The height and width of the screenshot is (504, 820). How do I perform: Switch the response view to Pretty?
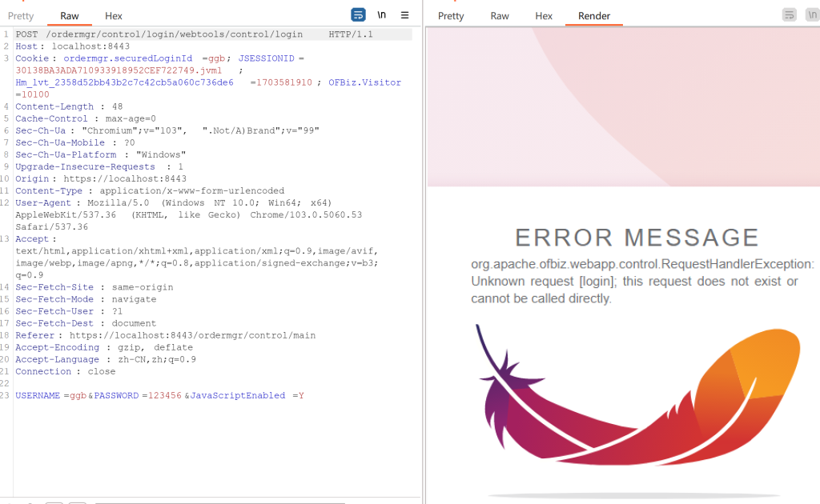point(451,16)
